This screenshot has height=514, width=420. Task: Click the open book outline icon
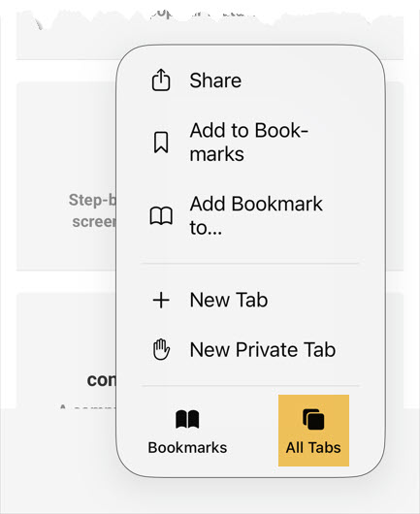(161, 215)
